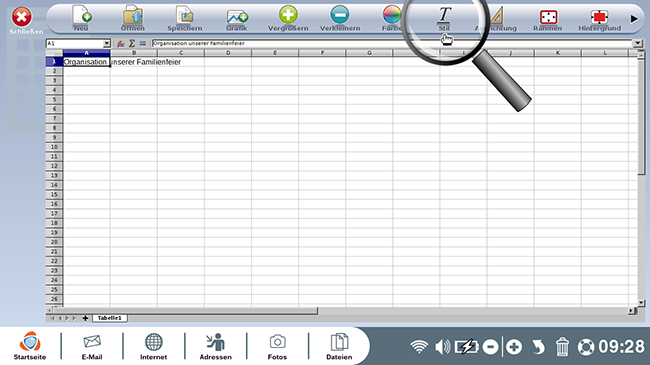Image resolution: width=650 pixels, height=365 pixels.
Task: Save the spreadsheet using Speichern
Action: pos(185,17)
